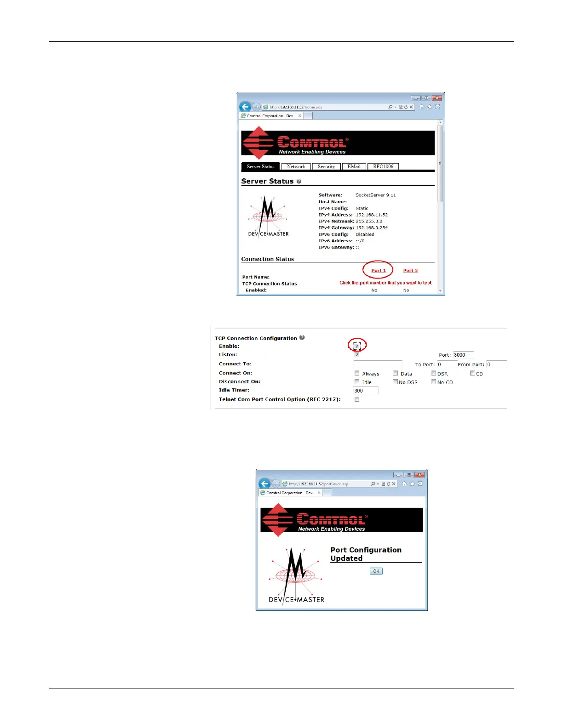Check Disconnect On No DSR option
This screenshot has height=728, width=563.
[395, 382]
